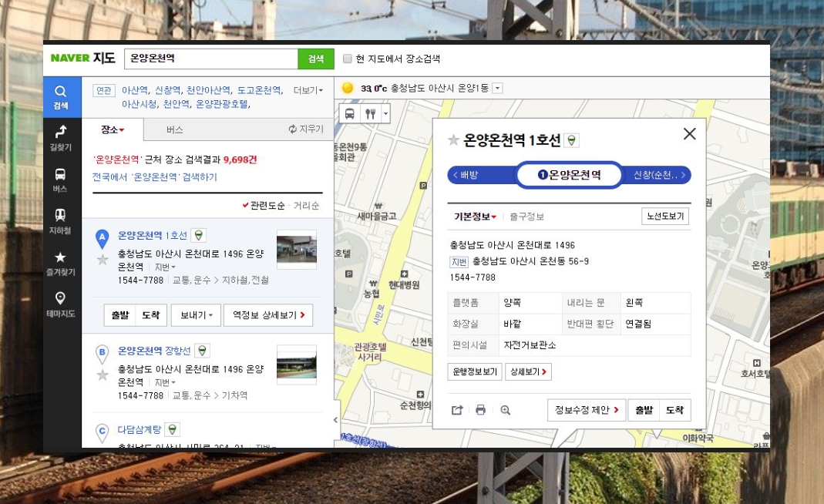Open the 검색 search sidebar icon
This screenshot has height=504, width=824.
pos(62,97)
